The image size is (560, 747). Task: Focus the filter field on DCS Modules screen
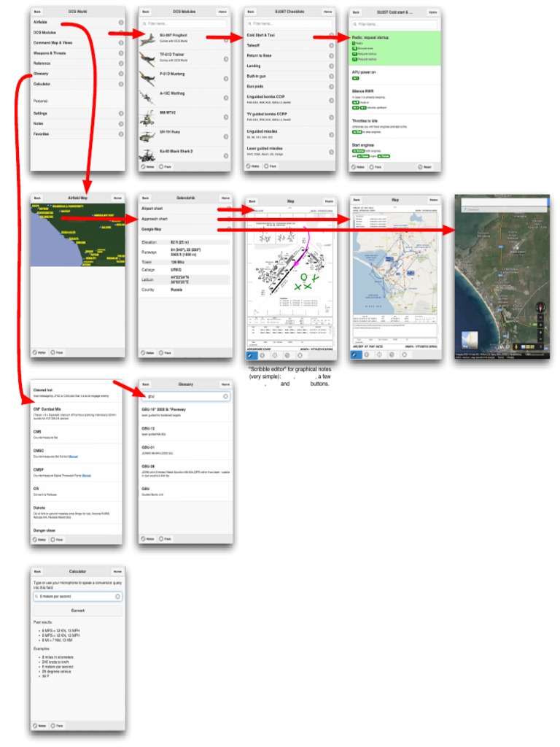[184, 23]
